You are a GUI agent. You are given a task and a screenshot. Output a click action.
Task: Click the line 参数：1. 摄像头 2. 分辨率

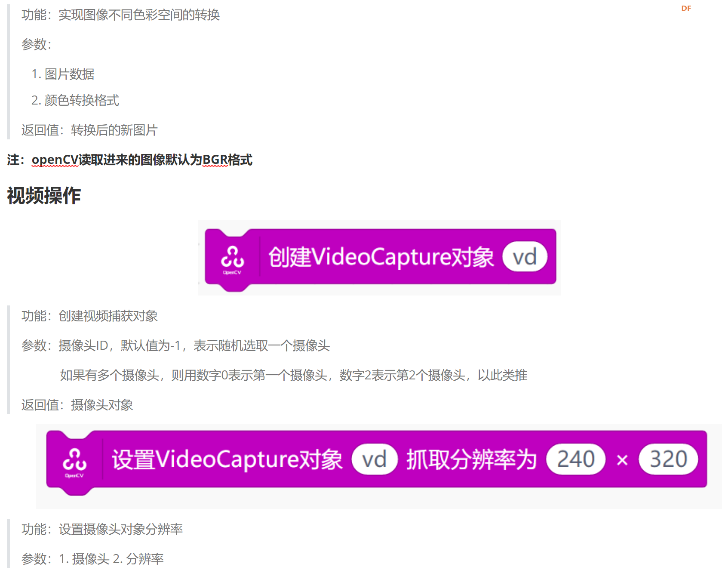(x=93, y=559)
